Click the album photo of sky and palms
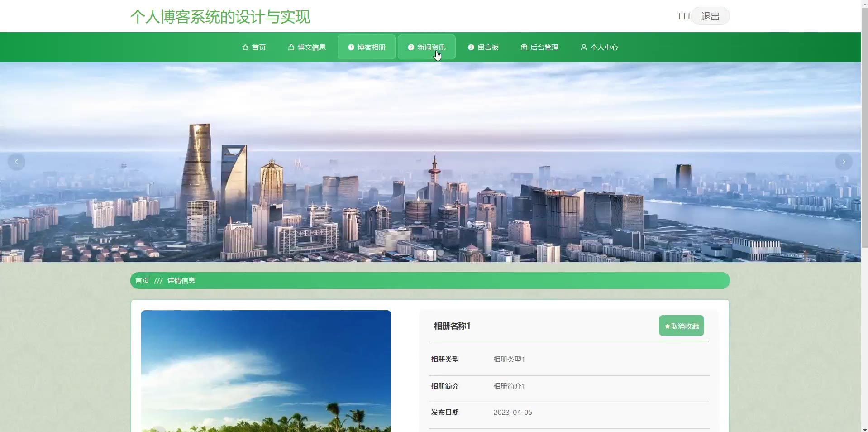Viewport: 868px width, 432px height. pos(266,371)
